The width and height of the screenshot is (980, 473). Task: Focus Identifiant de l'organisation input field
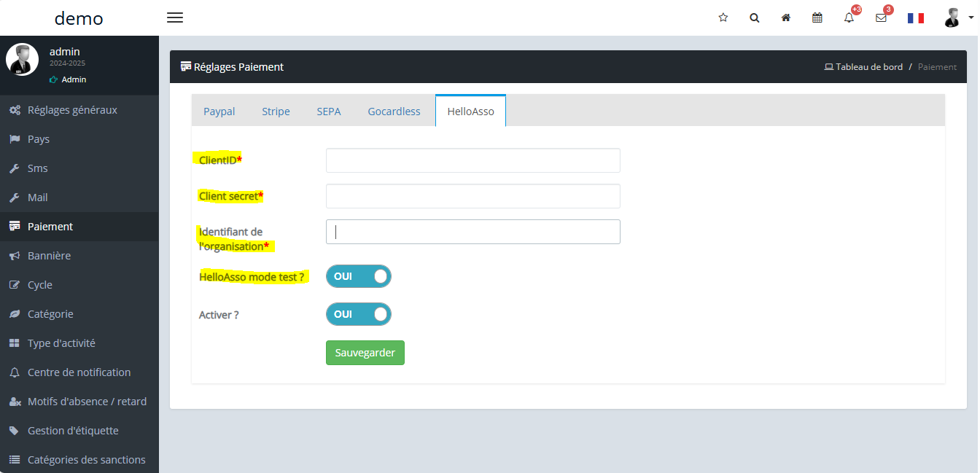(473, 232)
